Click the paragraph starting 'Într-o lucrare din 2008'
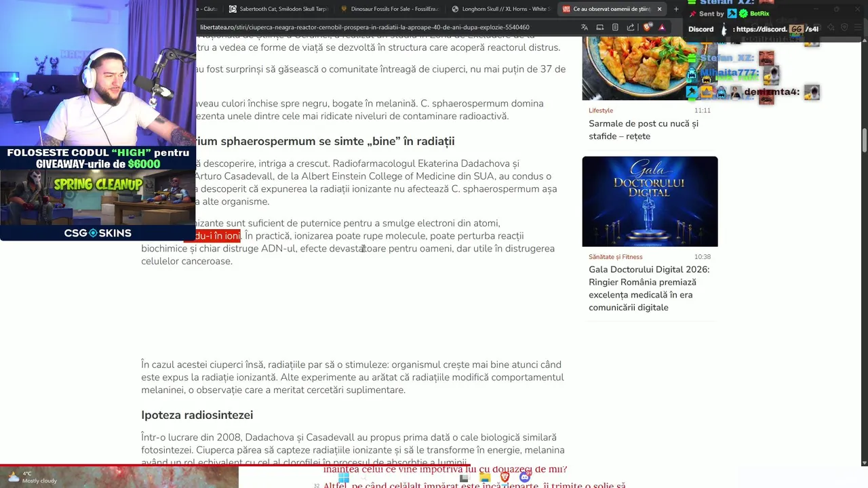 coord(353,450)
